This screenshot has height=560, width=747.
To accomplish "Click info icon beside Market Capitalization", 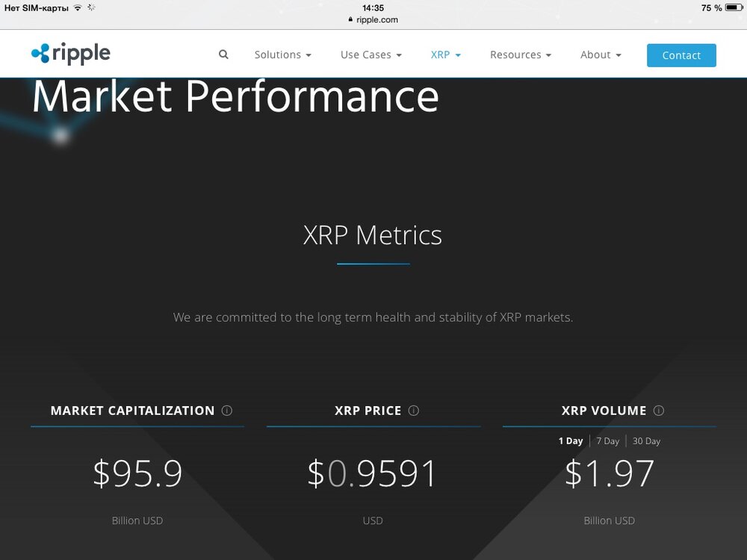I will point(227,411).
